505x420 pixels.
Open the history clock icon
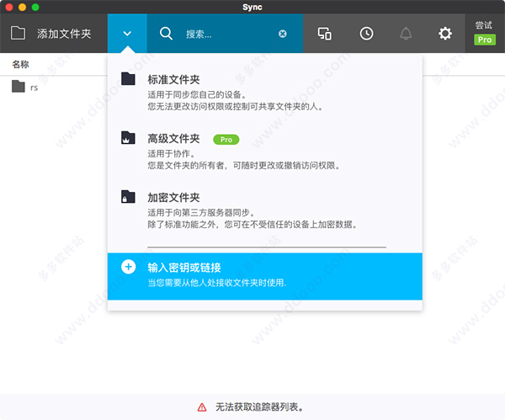pyautogui.click(x=366, y=34)
